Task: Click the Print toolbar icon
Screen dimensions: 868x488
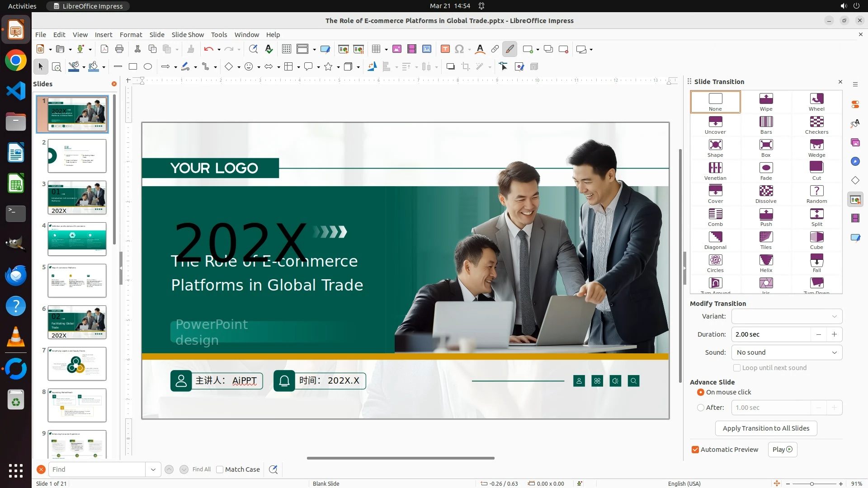Action: tap(119, 49)
